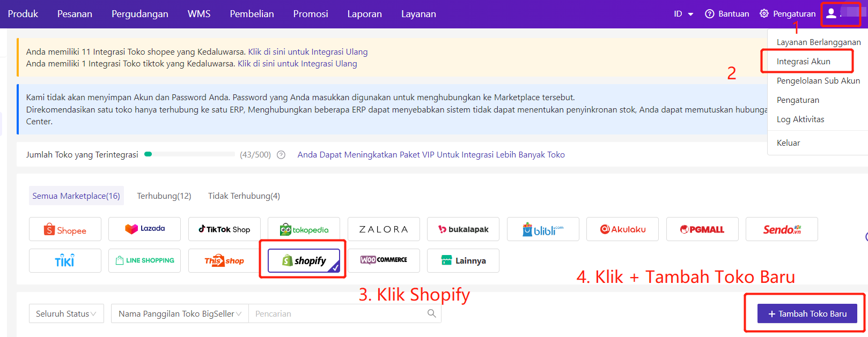Select the PGMALL marketplace logo
The width and height of the screenshot is (868, 337).
pos(702,229)
